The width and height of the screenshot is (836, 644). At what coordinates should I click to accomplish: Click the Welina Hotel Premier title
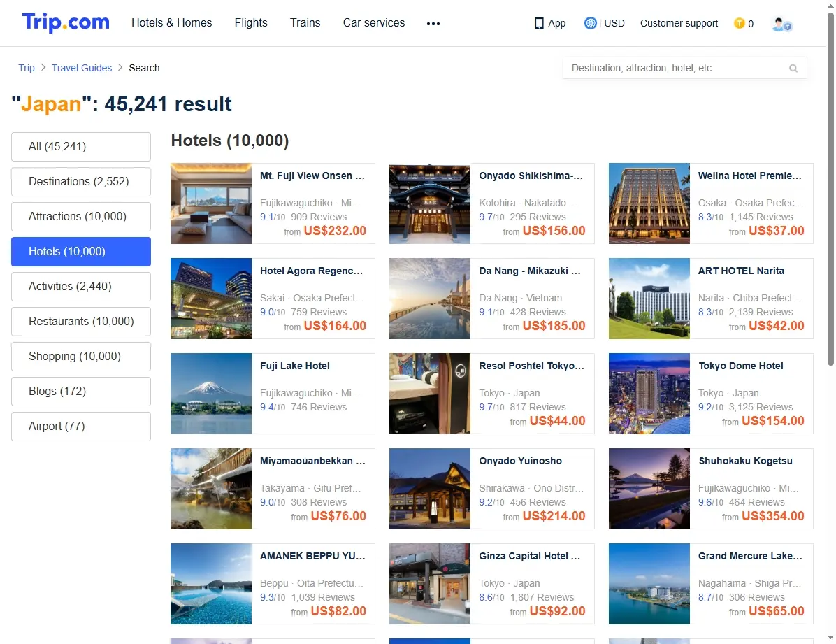point(750,176)
